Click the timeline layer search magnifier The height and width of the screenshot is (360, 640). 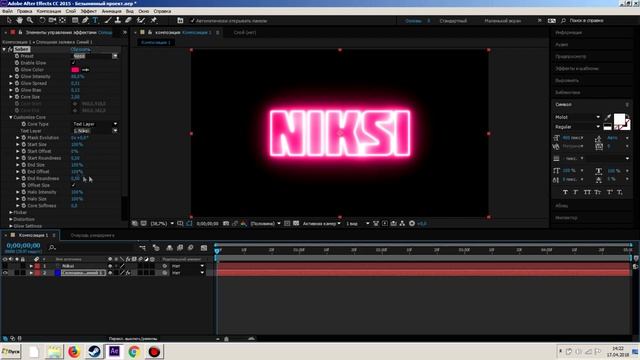52,248
